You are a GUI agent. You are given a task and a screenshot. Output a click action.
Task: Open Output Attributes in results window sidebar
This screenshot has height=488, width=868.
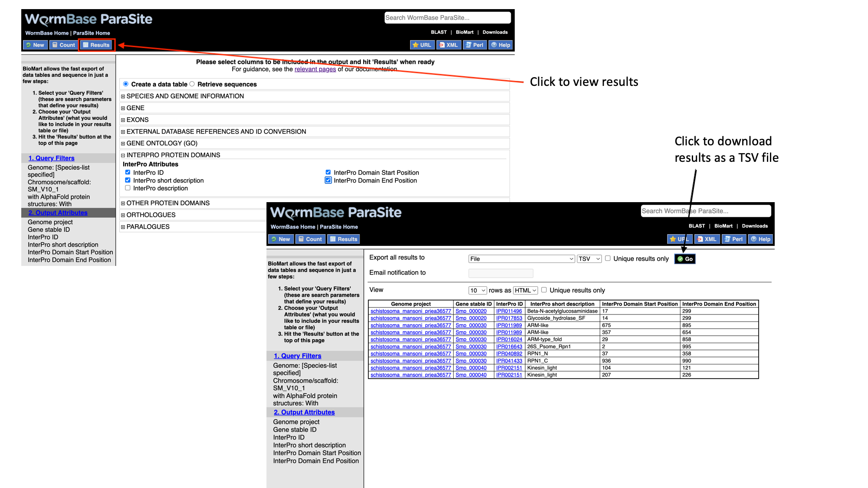click(304, 413)
